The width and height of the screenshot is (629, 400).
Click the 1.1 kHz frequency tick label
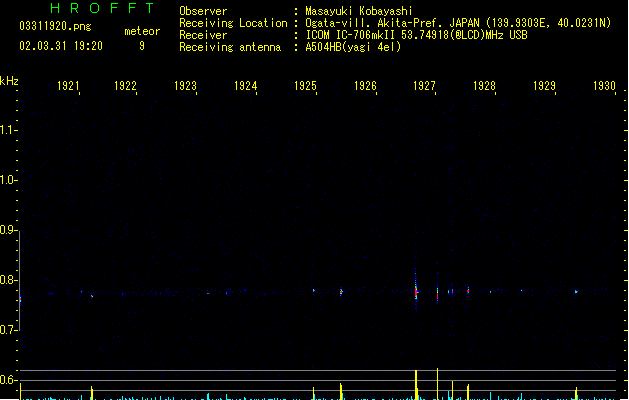(x=7, y=130)
